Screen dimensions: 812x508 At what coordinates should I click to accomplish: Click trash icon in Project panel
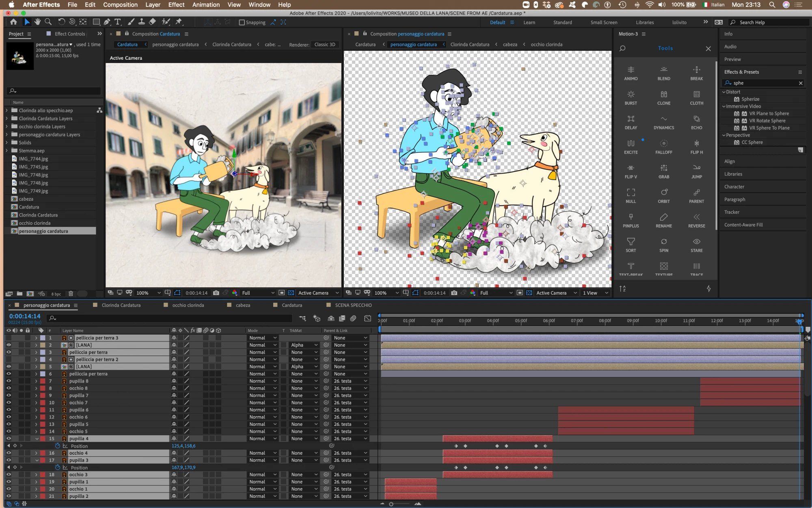71,293
